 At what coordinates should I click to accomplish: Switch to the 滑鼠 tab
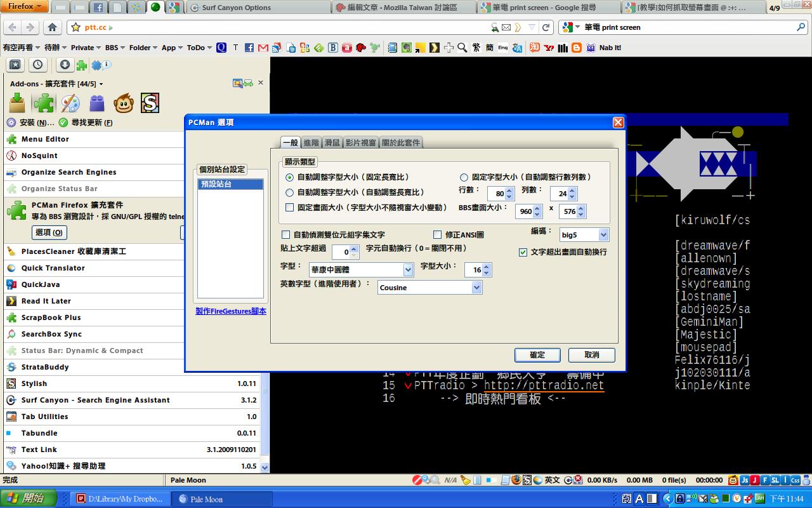[332, 143]
